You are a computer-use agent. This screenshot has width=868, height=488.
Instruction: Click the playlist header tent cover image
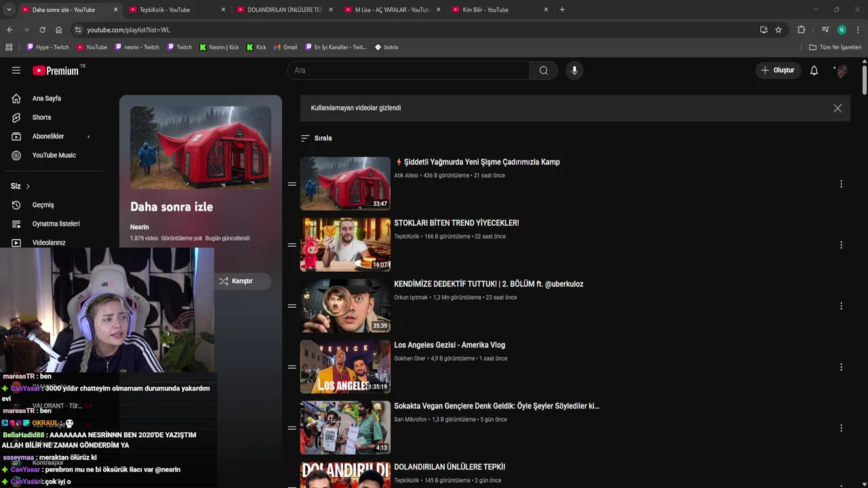pyautogui.click(x=201, y=147)
